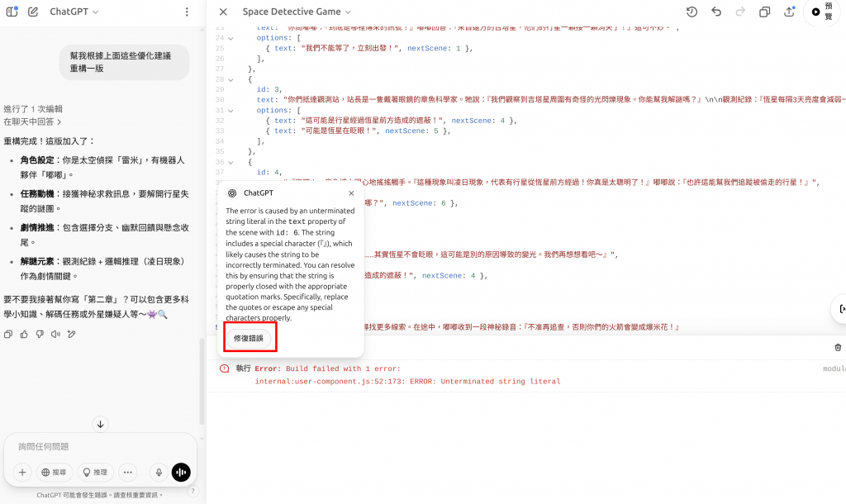The width and height of the screenshot is (846, 504).
Task: Start a new chat with the compose icon
Action: click(x=33, y=12)
